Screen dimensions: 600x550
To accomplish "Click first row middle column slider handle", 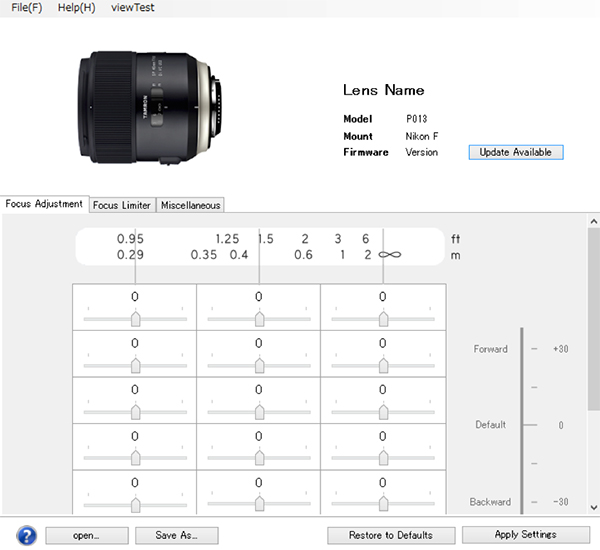I will click(259, 318).
